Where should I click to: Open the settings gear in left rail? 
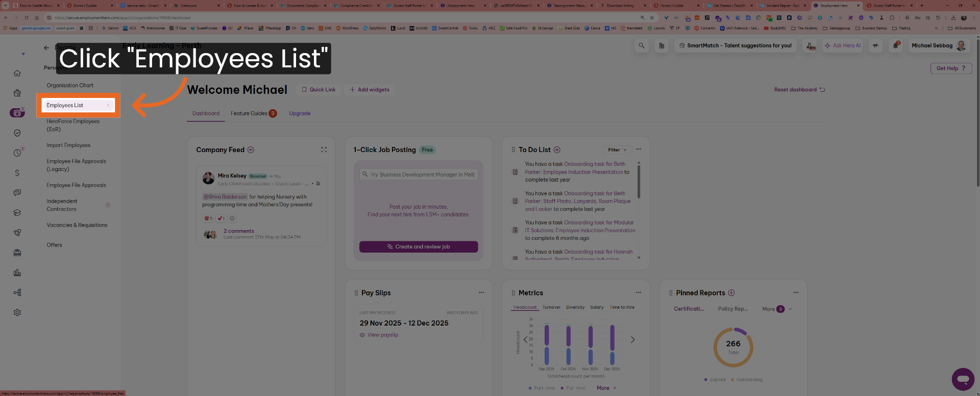[17, 312]
